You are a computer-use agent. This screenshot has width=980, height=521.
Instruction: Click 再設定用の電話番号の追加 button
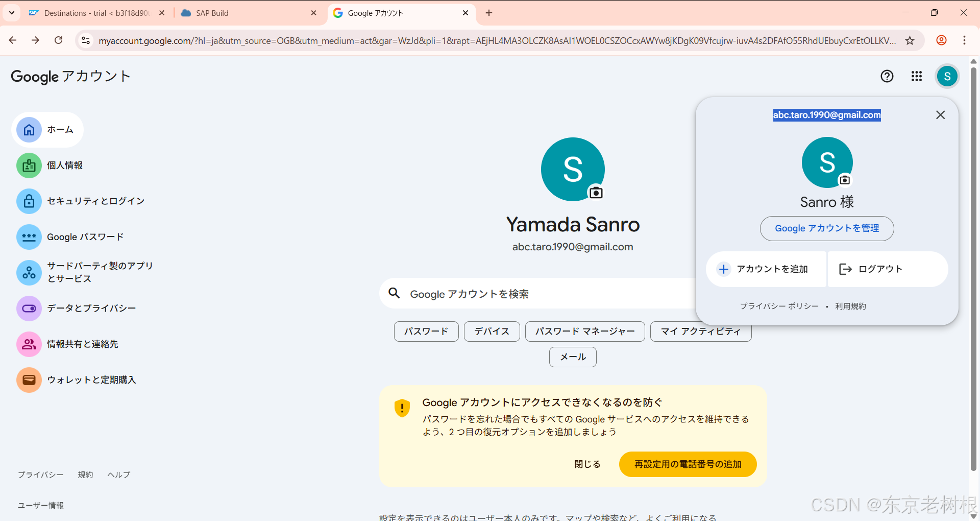point(688,464)
